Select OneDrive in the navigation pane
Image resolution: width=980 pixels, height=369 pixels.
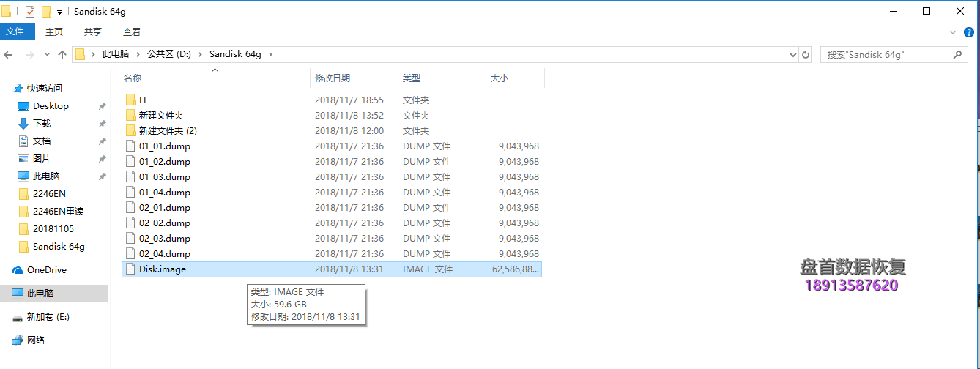point(47,270)
